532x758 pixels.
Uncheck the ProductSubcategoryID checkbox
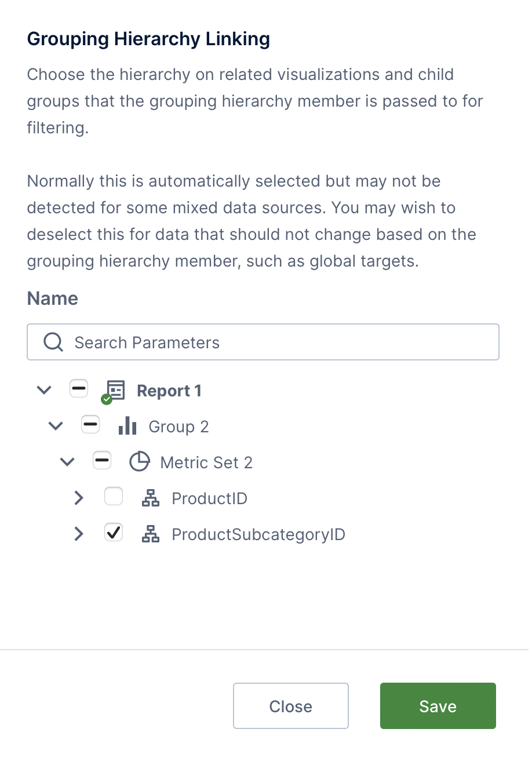114,533
